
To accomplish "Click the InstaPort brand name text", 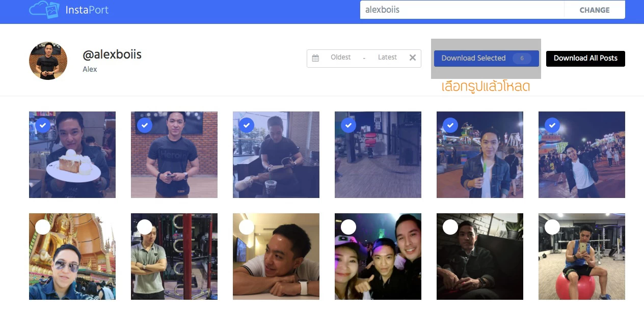I will coord(87,10).
